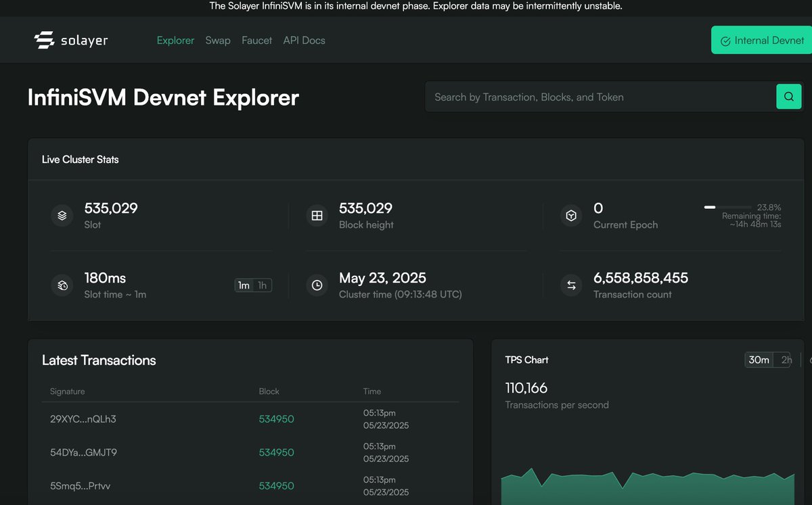812x505 pixels.
Task: Click the search input field
Action: [x=595, y=96]
